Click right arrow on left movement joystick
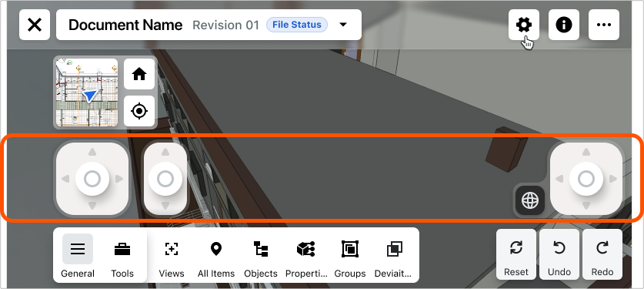The width and height of the screenshot is (644, 289). [119, 179]
